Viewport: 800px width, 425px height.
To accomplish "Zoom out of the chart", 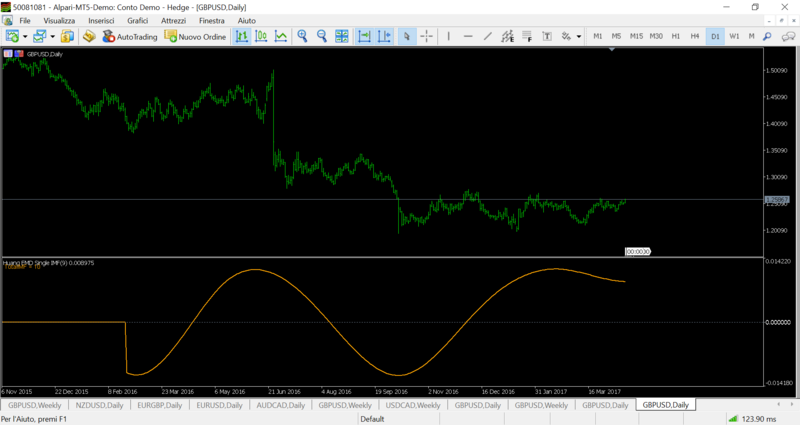I will 322,36.
